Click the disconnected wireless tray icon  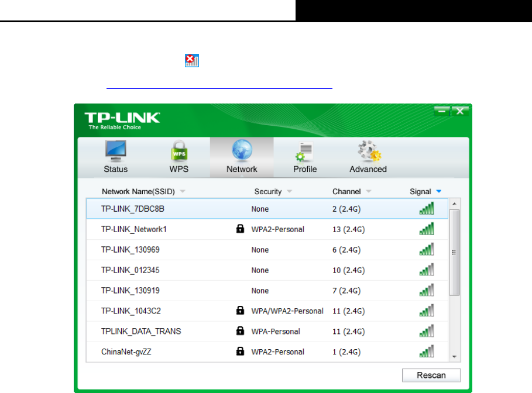click(192, 60)
